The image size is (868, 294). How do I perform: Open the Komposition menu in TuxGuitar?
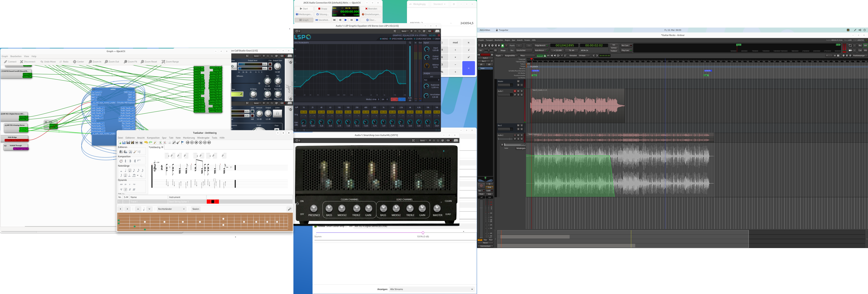coord(153,138)
